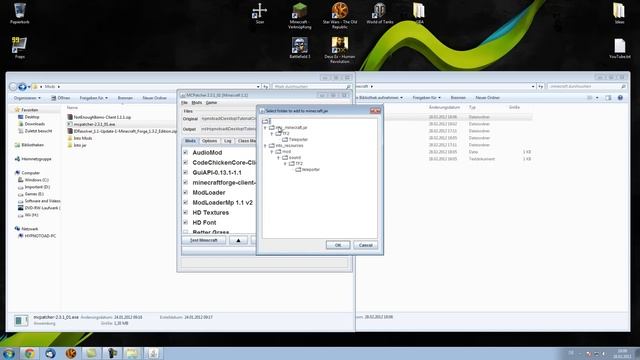This screenshot has width=640, height=360.
Task: Click Neuer Ordner in the right Explorer toolbar
Action: pos(487,98)
